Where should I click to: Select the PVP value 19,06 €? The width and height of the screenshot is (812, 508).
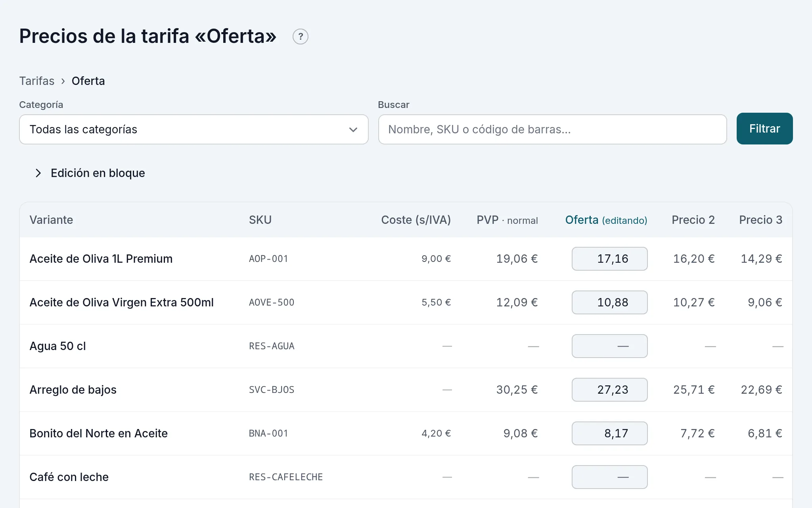point(517,259)
